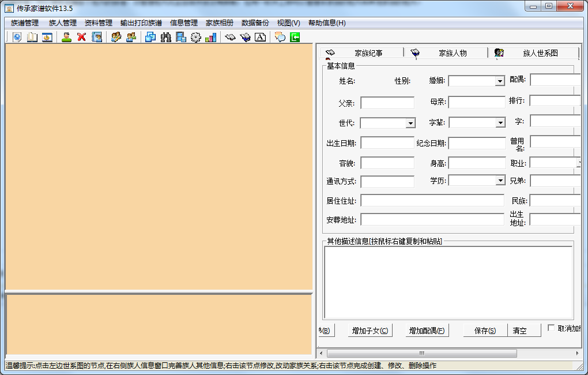Click the letter A font icon
Screen dimensions: 588x375
click(x=260, y=37)
